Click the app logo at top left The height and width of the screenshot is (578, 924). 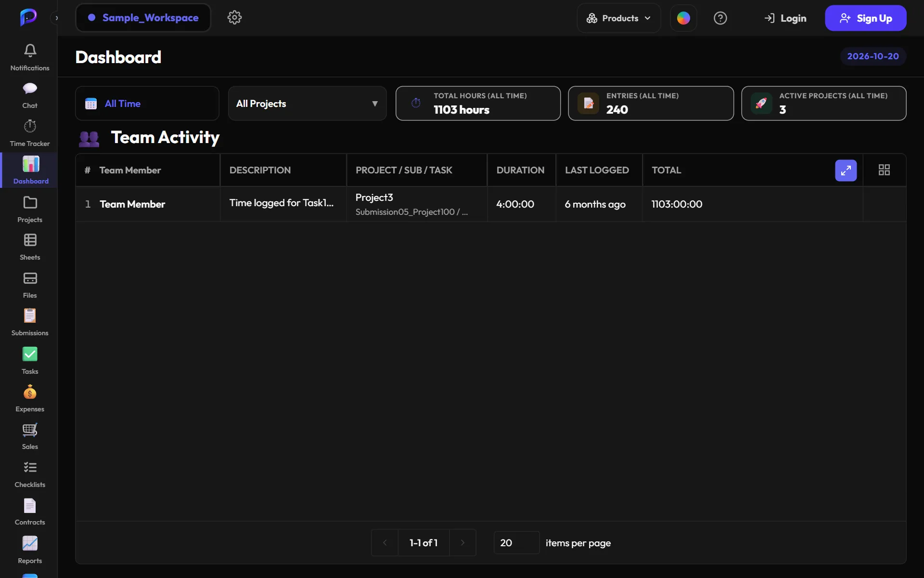28,17
